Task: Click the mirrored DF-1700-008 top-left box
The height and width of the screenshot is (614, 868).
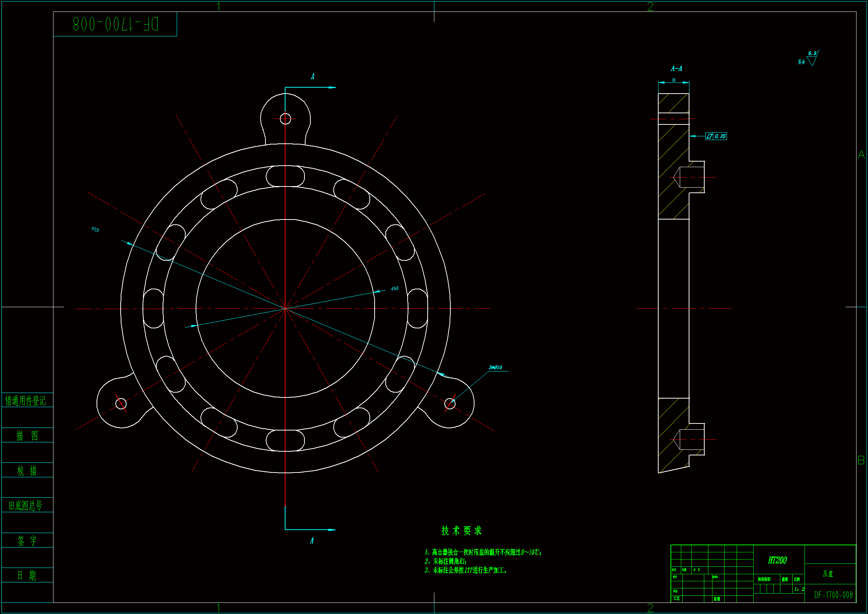Action: click(x=115, y=24)
